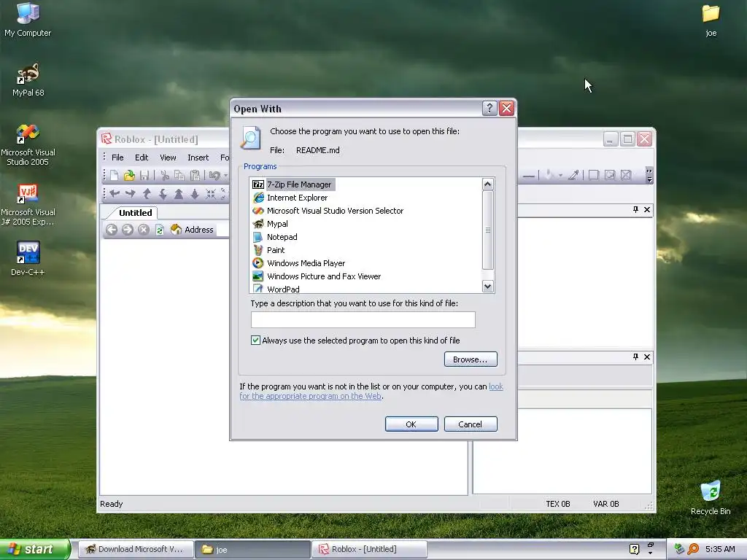
Task: Click the browser Stop button in Roblox
Action: click(x=144, y=230)
